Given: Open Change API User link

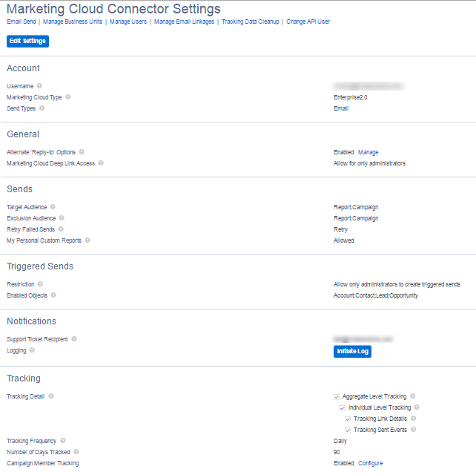Looking at the screenshot, I should [308, 22].
